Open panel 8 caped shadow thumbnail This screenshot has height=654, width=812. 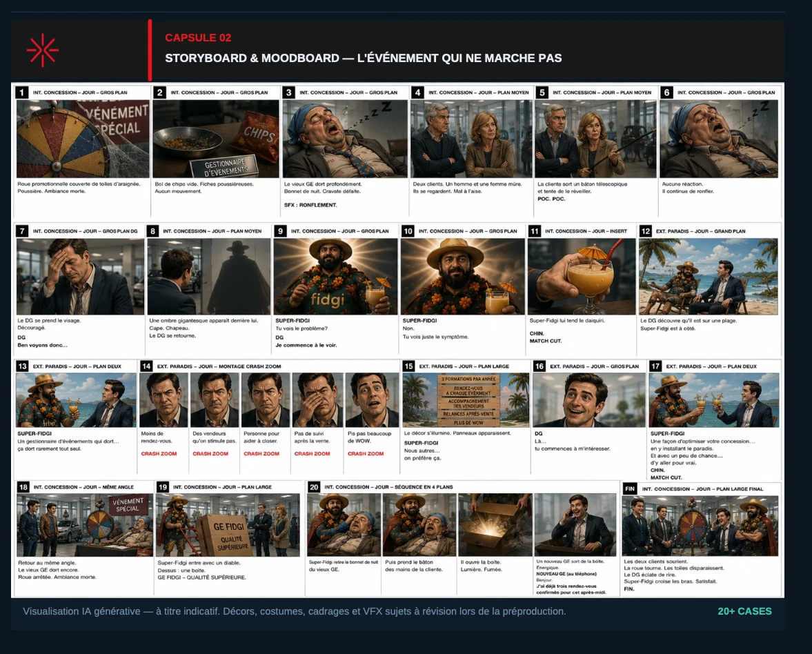(x=209, y=277)
